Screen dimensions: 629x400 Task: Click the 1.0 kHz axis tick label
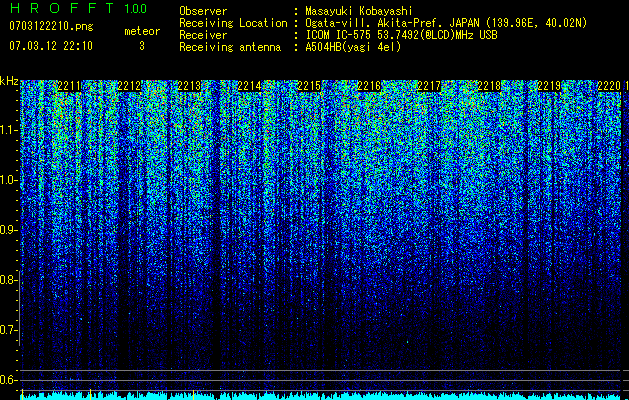pyautogui.click(x=8, y=180)
